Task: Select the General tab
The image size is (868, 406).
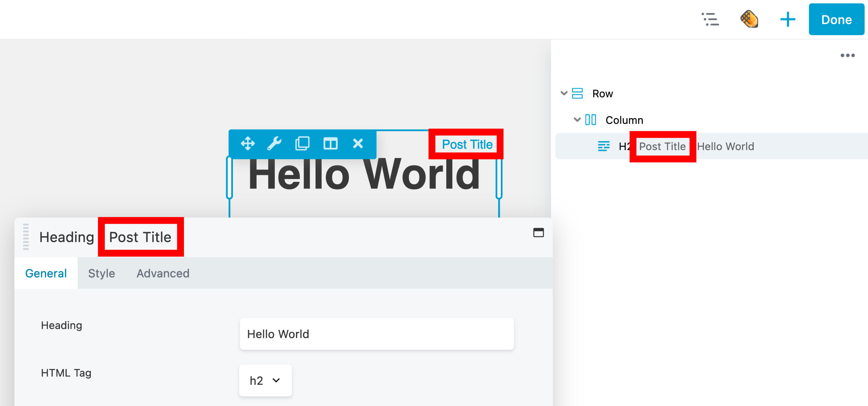Action: coord(46,273)
